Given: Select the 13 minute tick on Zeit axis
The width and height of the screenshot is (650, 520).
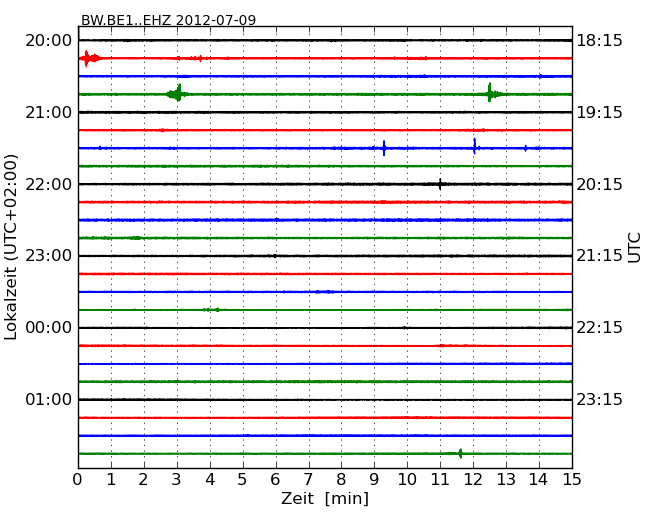Looking at the screenshot, I should 506,479.
